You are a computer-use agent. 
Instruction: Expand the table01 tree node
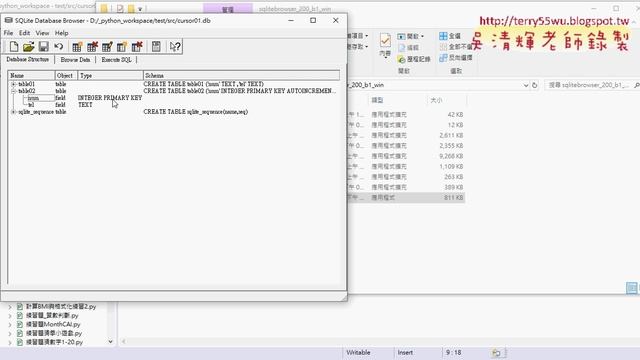pos(13,84)
